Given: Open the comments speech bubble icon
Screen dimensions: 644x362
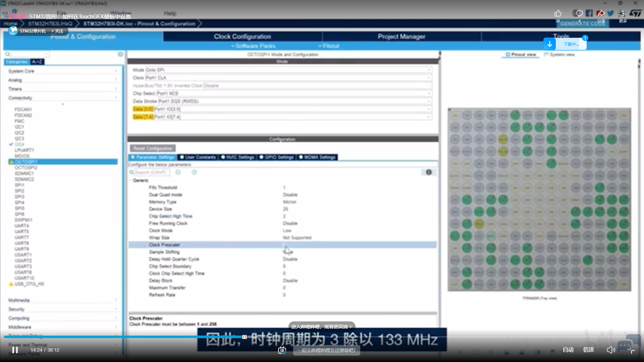Looking at the screenshot, I should pos(579,13).
